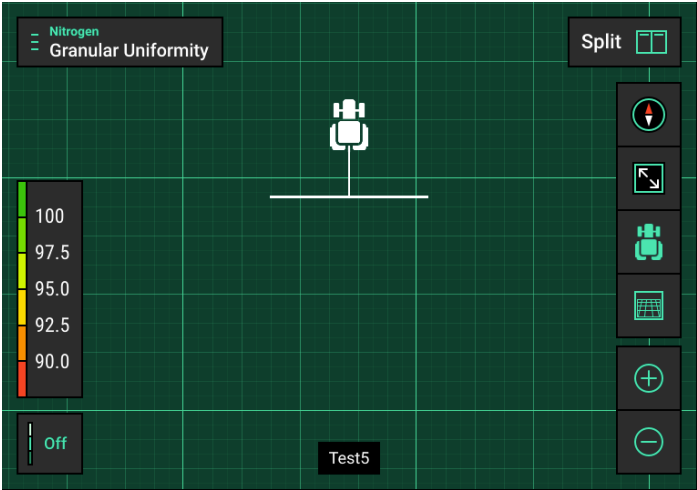697x490 pixels.
Task: Toggle the Off switch
Action: (x=49, y=443)
